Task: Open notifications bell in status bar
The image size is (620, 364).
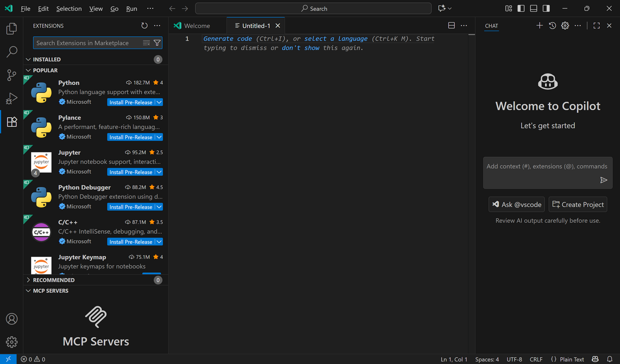Action: pyautogui.click(x=609, y=359)
